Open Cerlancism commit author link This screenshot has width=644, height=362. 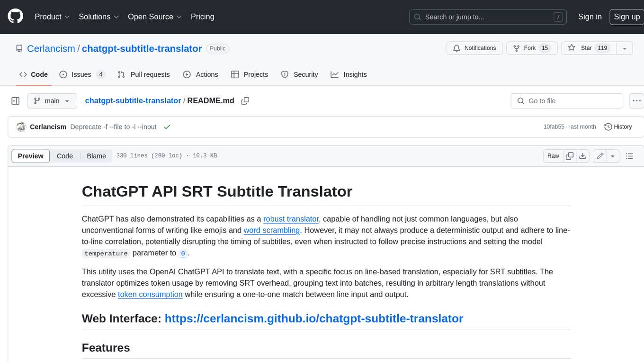(x=48, y=127)
